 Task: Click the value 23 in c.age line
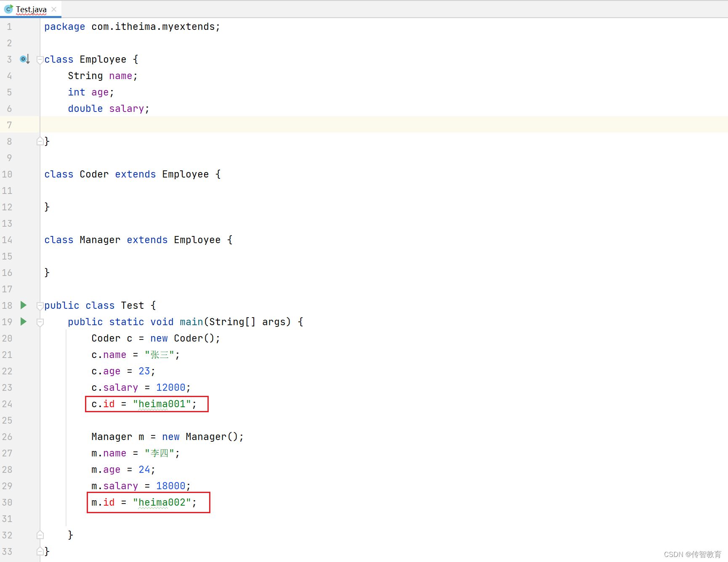(x=144, y=371)
